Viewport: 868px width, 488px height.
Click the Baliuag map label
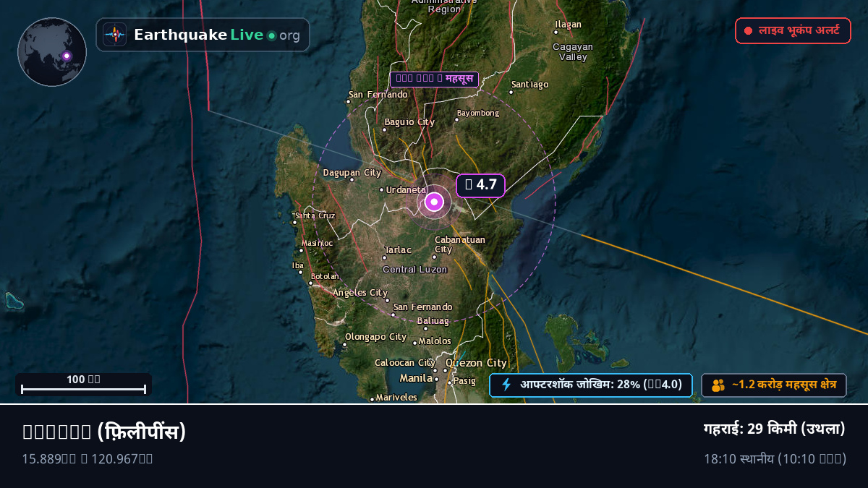click(433, 320)
